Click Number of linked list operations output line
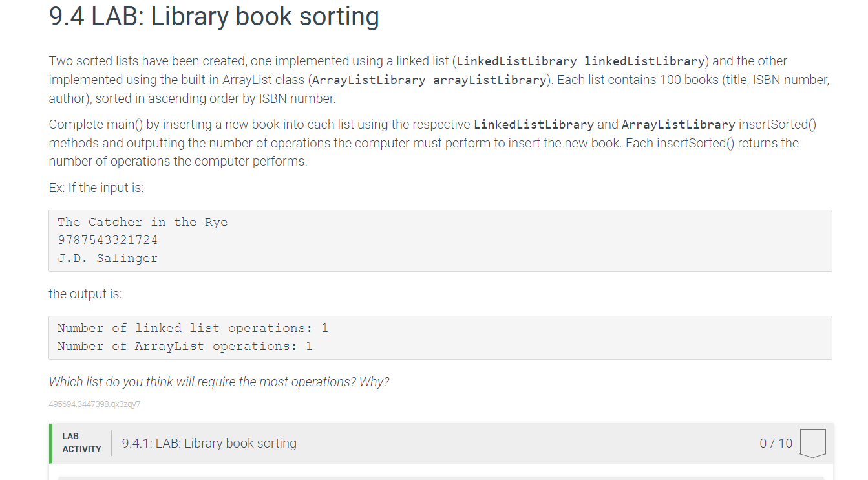The width and height of the screenshot is (868, 480). click(192, 327)
